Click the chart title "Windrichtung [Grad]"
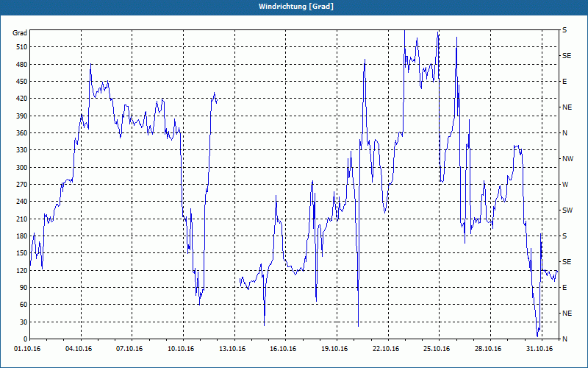This screenshot has height=368, width=588. pos(296,7)
